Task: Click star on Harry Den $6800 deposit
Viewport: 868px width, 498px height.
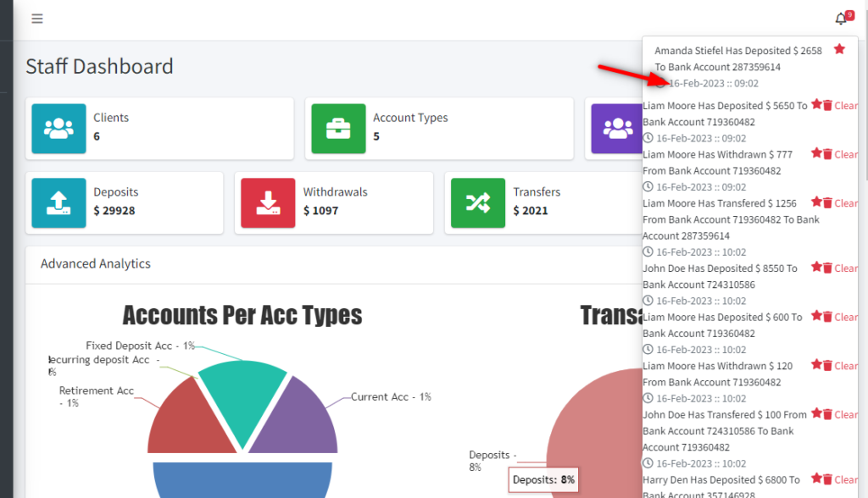Action: pos(816,478)
